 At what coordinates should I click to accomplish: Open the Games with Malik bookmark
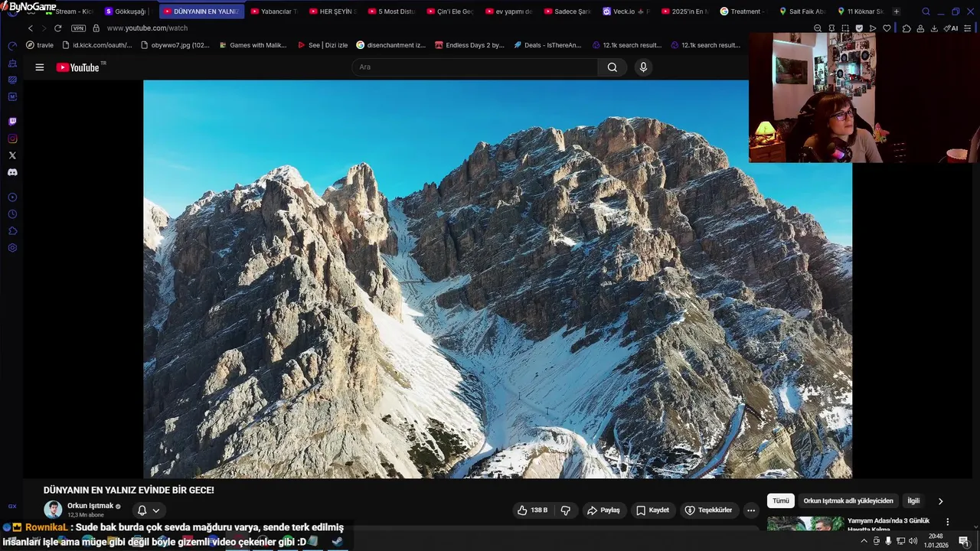point(252,45)
